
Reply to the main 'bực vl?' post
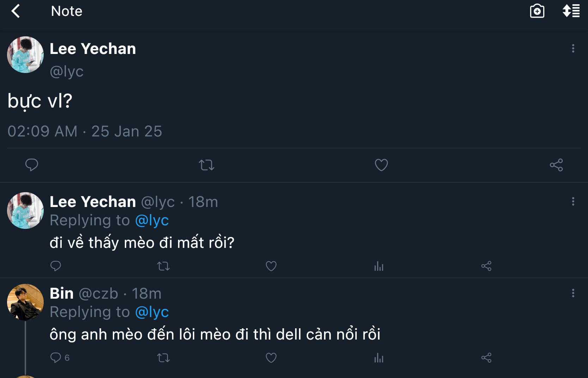(x=32, y=165)
